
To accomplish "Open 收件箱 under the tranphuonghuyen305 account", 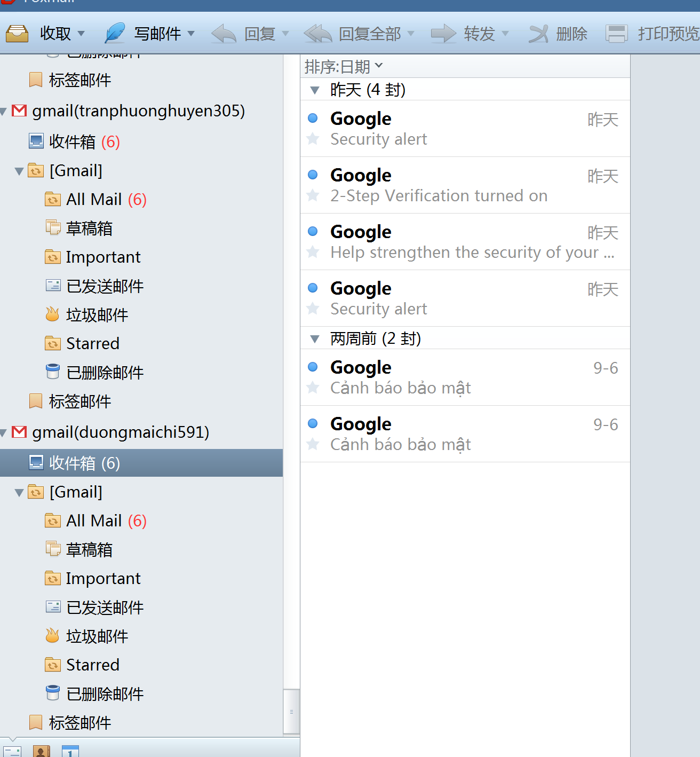I will [x=72, y=142].
